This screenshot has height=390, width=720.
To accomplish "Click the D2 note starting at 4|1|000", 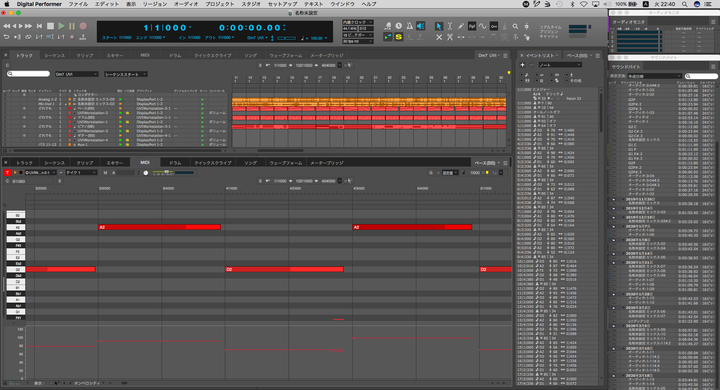I will click(x=284, y=269).
